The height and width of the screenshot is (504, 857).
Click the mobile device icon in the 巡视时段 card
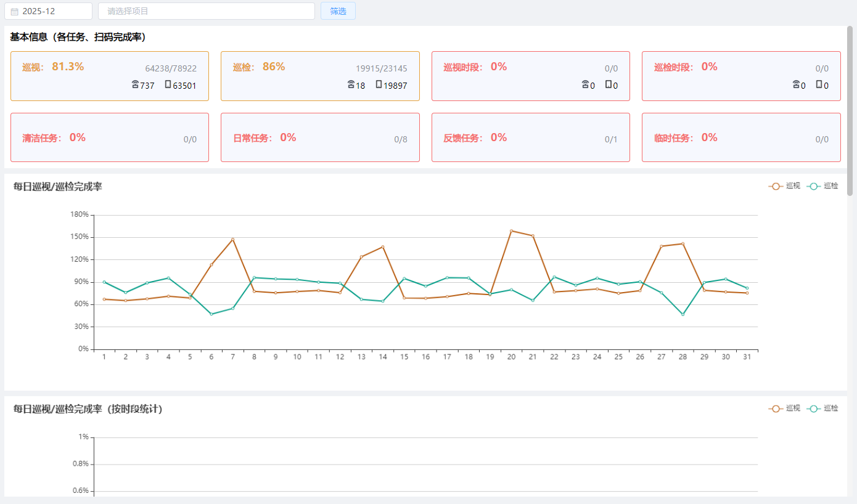tap(608, 84)
